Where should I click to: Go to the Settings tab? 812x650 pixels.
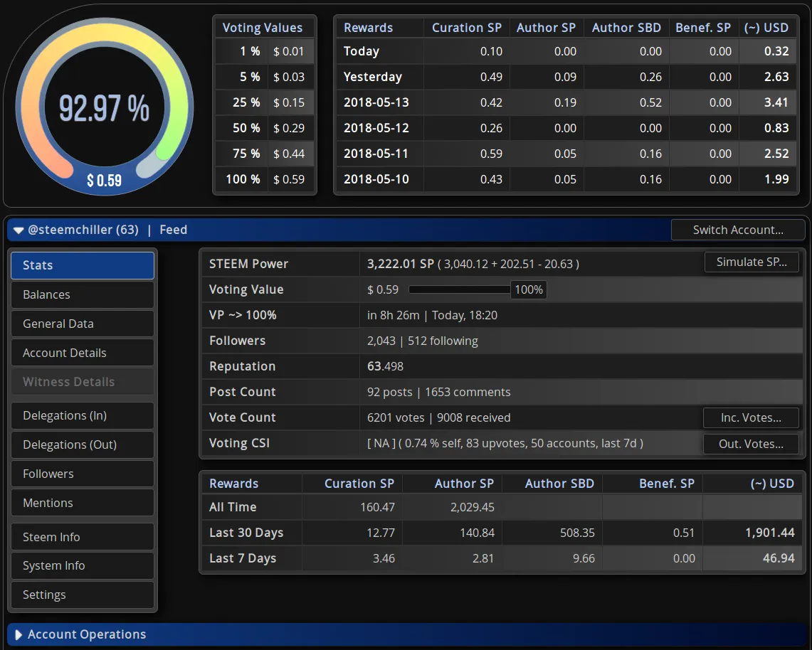[x=83, y=595]
